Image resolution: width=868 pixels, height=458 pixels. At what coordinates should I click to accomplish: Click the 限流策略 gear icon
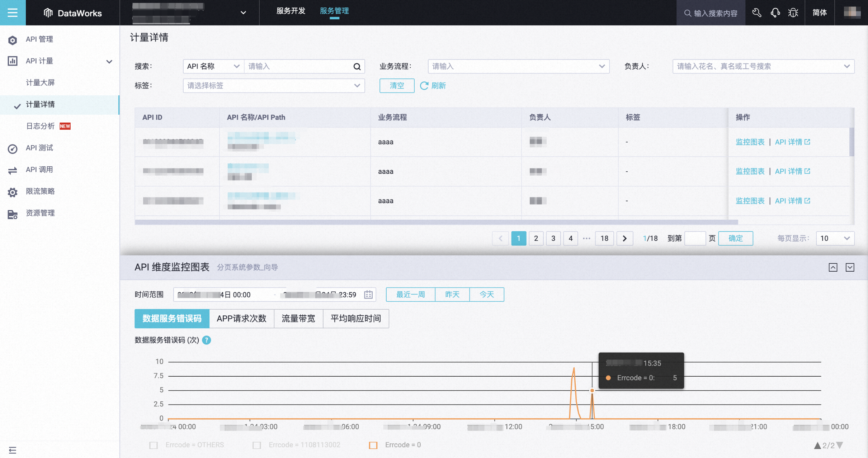click(13, 192)
